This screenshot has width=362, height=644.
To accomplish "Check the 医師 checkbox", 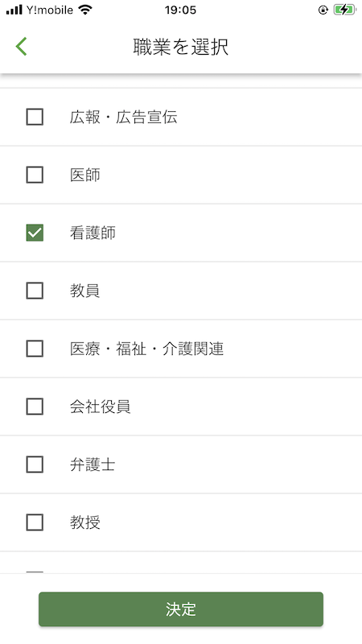I will [35, 175].
